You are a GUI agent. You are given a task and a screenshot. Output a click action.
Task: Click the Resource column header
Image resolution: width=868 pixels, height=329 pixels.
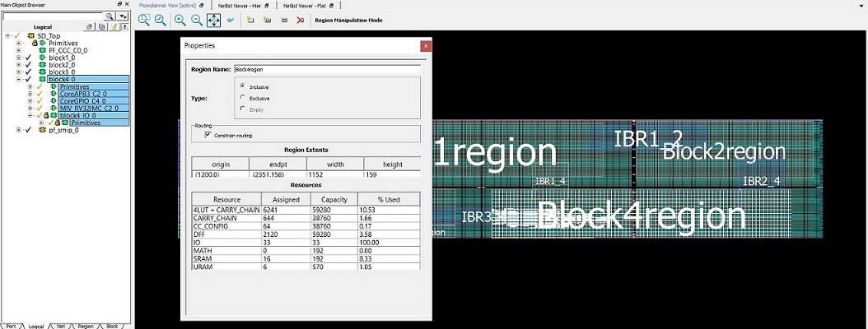tap(226, 200)
